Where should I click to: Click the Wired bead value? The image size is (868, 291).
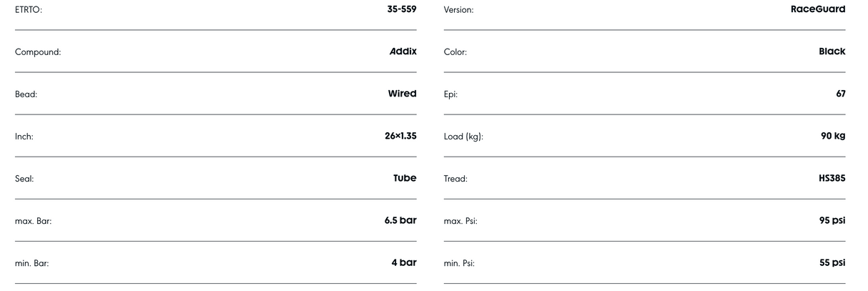coord(402,94)
